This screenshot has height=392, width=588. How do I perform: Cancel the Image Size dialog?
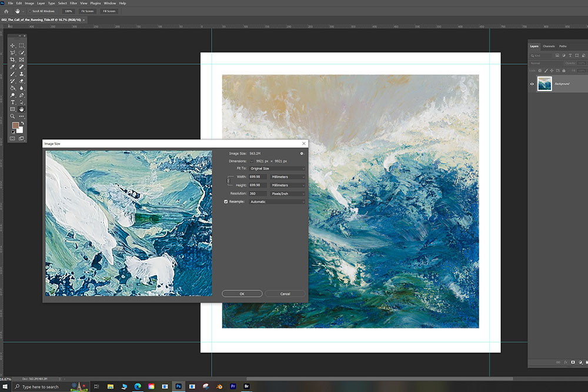pos(285,293)
